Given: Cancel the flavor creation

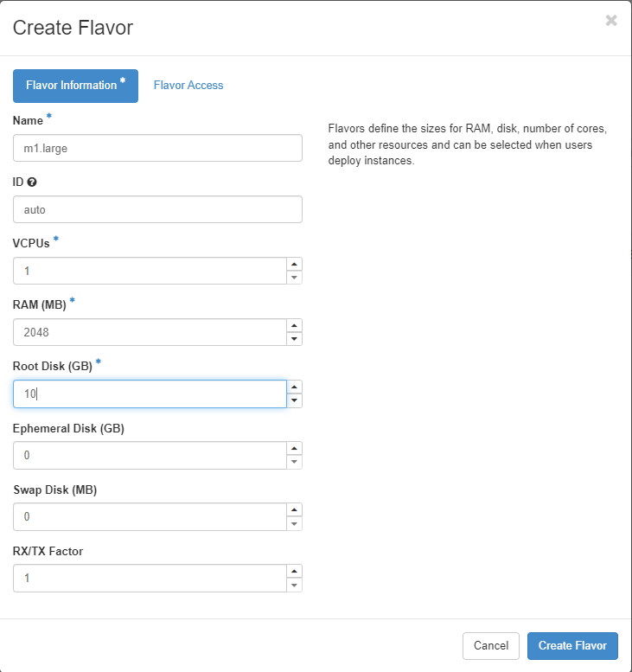Looking at the screenshot, I should pyautogui.click(x=491, y=646).
